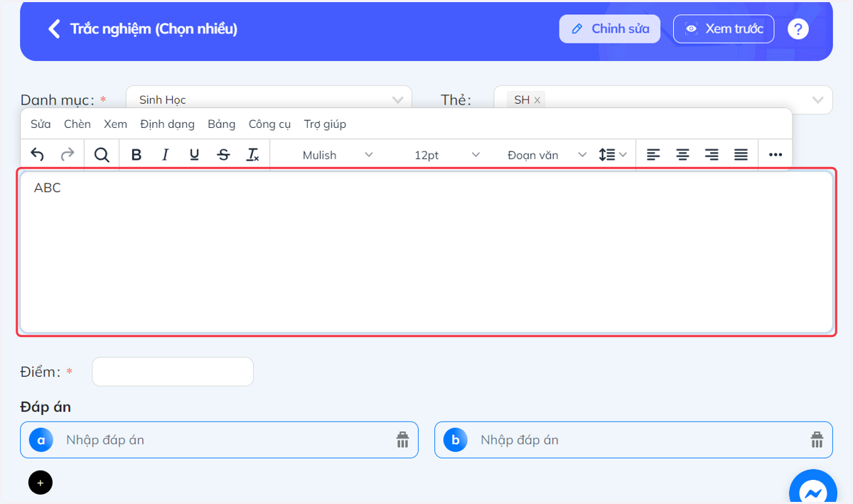Redo the last edit

(x=67, y=155)
